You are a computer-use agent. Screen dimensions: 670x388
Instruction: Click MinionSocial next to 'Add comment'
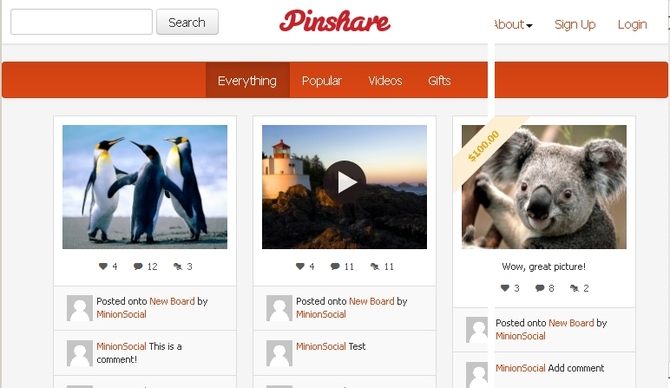(x=520, y=368)
